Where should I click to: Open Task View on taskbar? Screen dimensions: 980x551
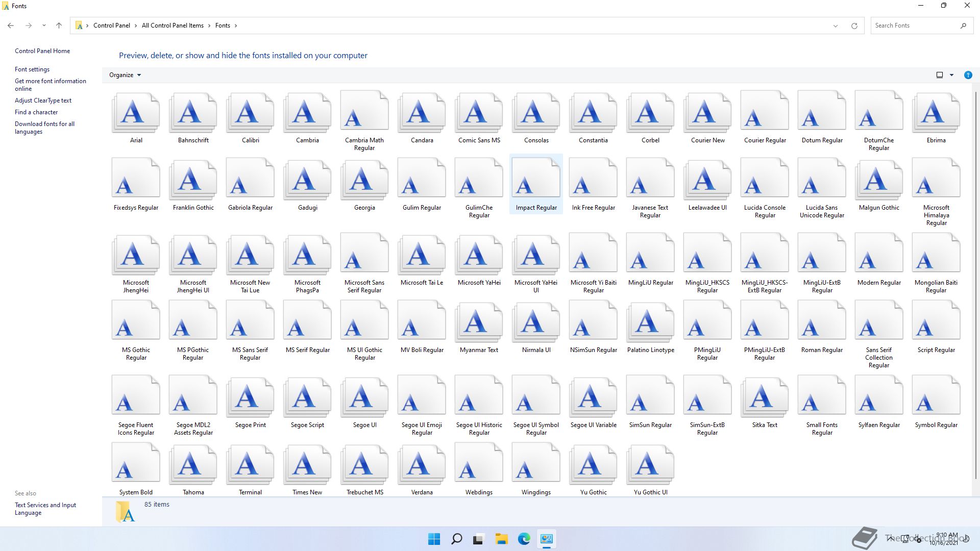click(479, 539)
